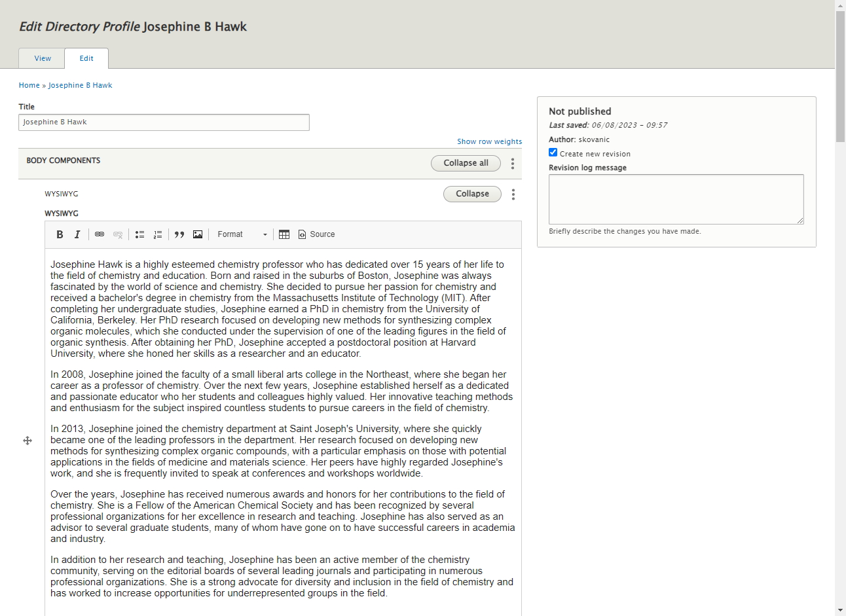
Task: Uncheck Create new revision checkbox
Action: [553, 153]
